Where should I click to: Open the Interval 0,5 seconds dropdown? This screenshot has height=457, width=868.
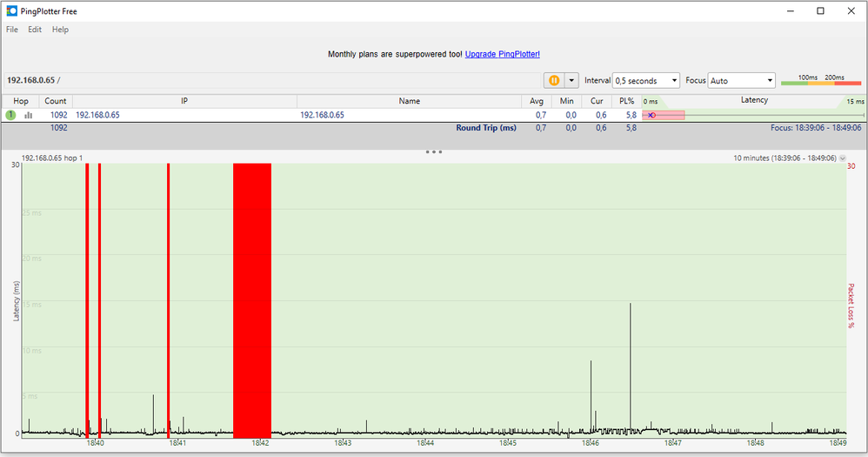(646, 80)
